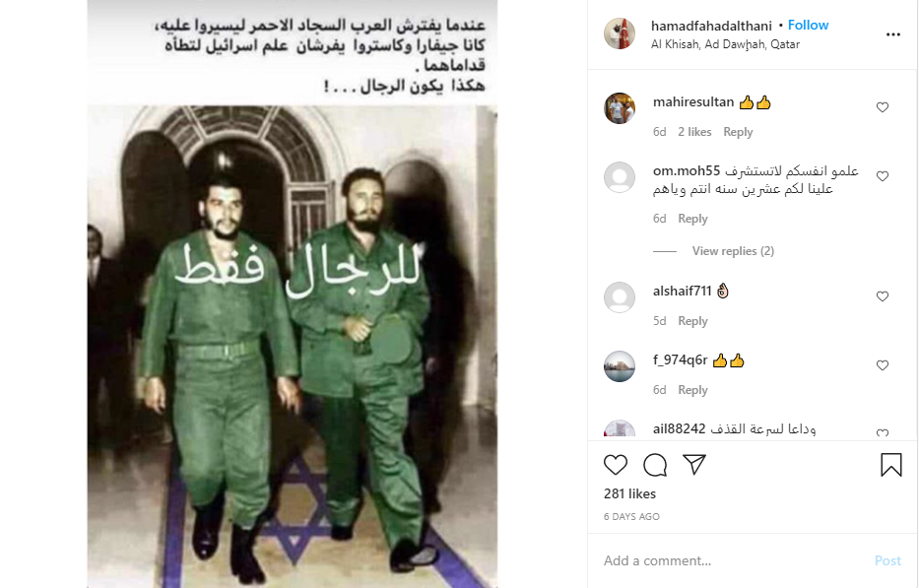The width and height of the screenshot is (919, 588).
Task: Open hamadfahadalthani profile name
Action: click(711, 26)
